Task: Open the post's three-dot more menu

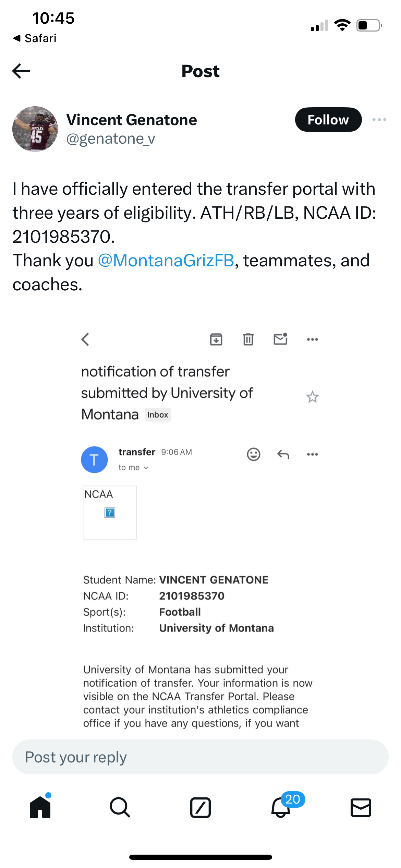Action: point(379,120)
